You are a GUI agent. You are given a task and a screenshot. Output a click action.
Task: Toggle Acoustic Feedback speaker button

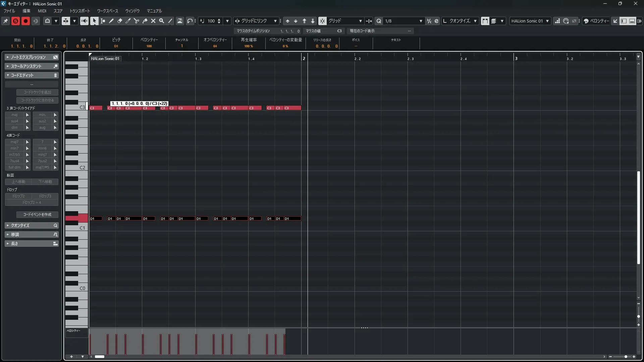coord(84,21)
